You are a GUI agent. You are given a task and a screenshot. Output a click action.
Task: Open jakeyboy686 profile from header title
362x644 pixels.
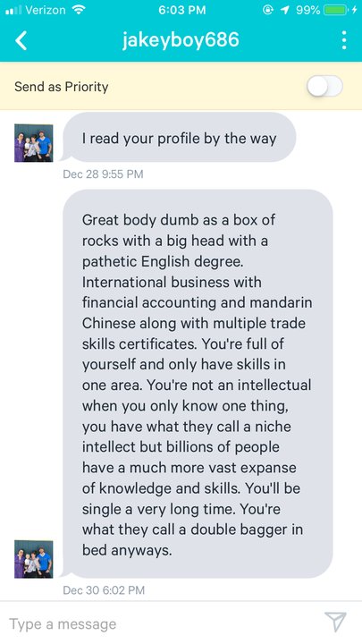181,40
